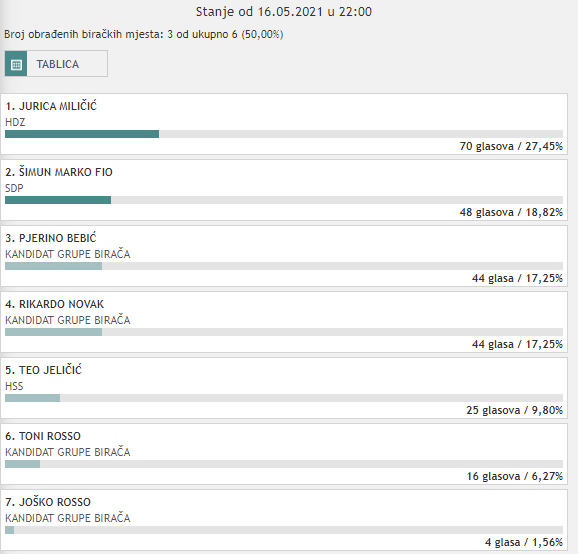The width and height of the screenshot is (578, 554).
Task: Click Teo Jeličić's HSS progress bar
Action: tap(284, 398)
